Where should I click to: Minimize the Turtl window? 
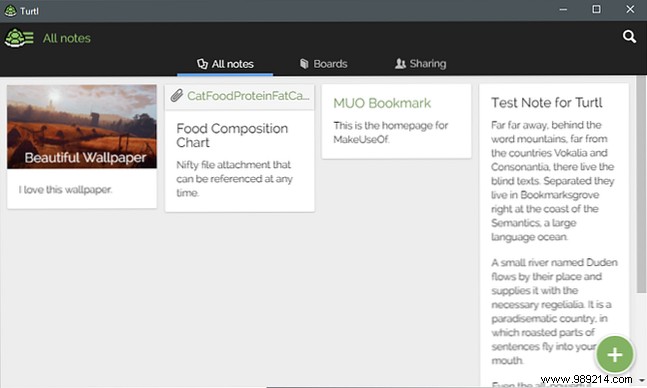click(563, 9)
